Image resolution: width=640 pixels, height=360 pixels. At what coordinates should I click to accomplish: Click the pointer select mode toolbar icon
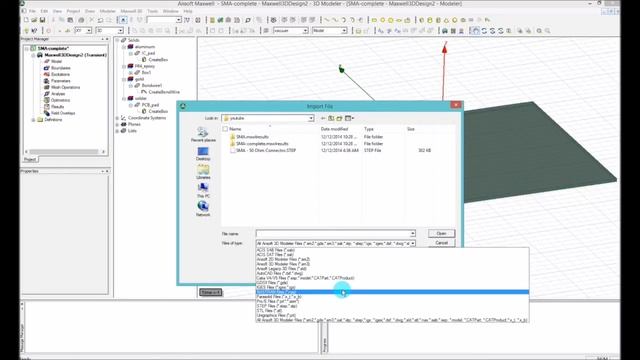click(123, 20)
